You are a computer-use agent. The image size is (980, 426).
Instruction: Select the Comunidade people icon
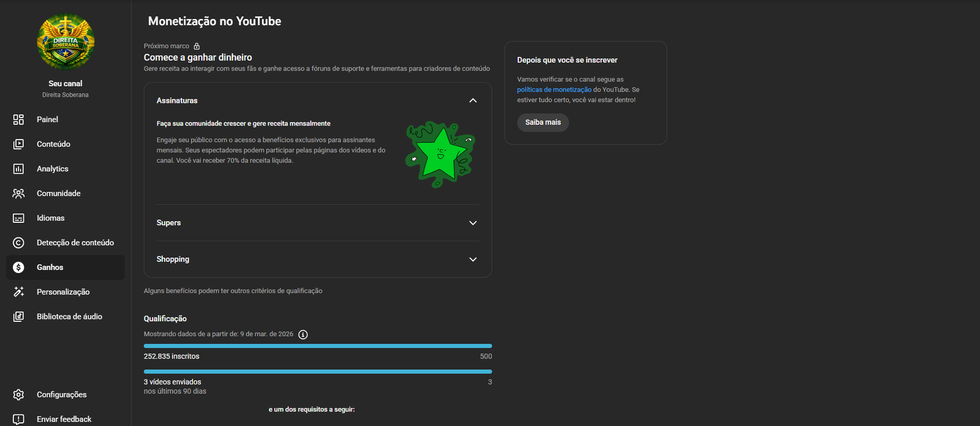(x=18, y=193)
